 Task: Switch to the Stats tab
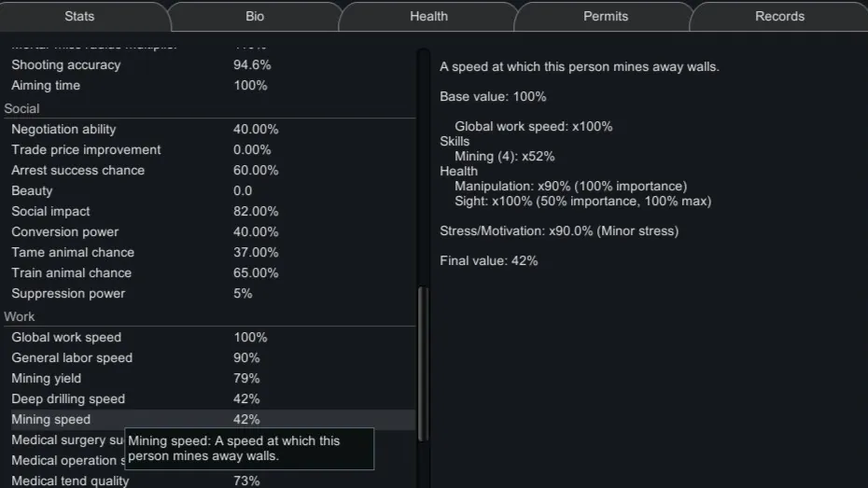pyautogui.click(x=79, y=16)
